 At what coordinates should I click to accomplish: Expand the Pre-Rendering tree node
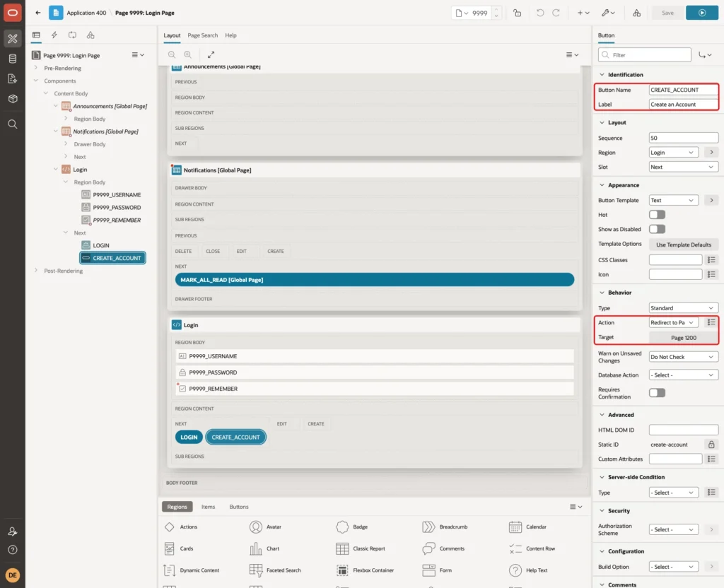(36, 68)
